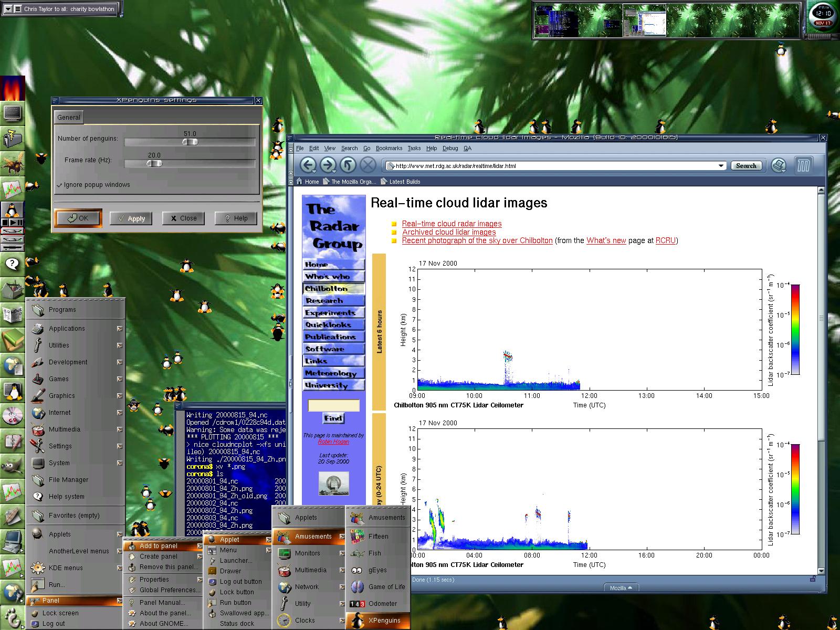This screenshot has height=630, width=840.
Task: Click the Mozilla Back navigation arrow
Action: (308, 165)
